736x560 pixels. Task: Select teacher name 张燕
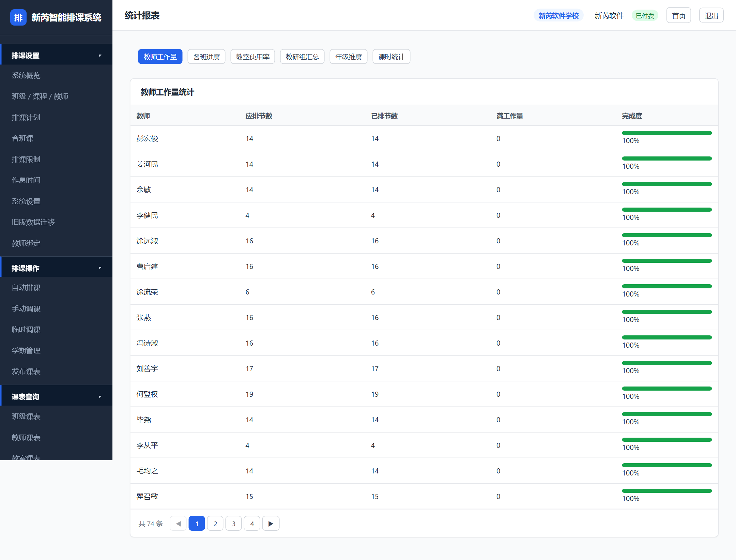[144, 318]
